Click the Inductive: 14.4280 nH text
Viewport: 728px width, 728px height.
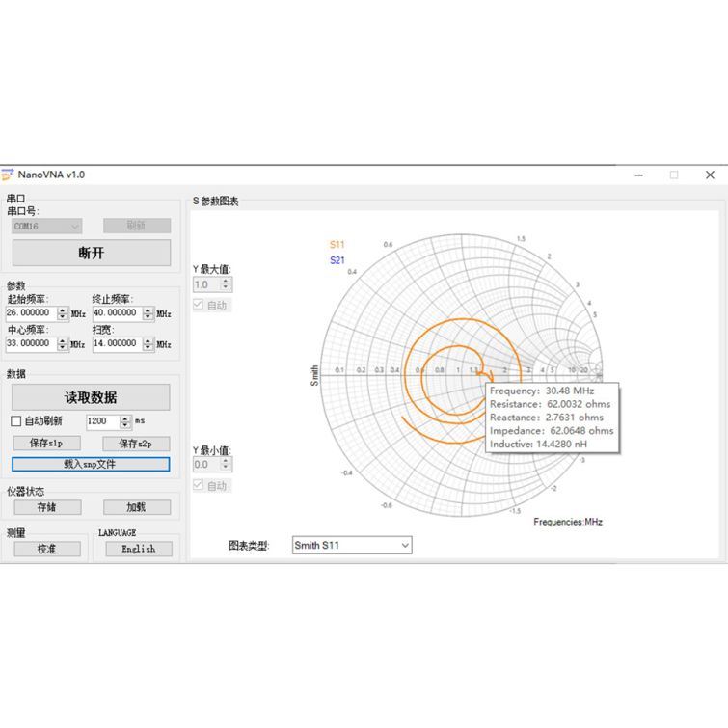[538, 444]
